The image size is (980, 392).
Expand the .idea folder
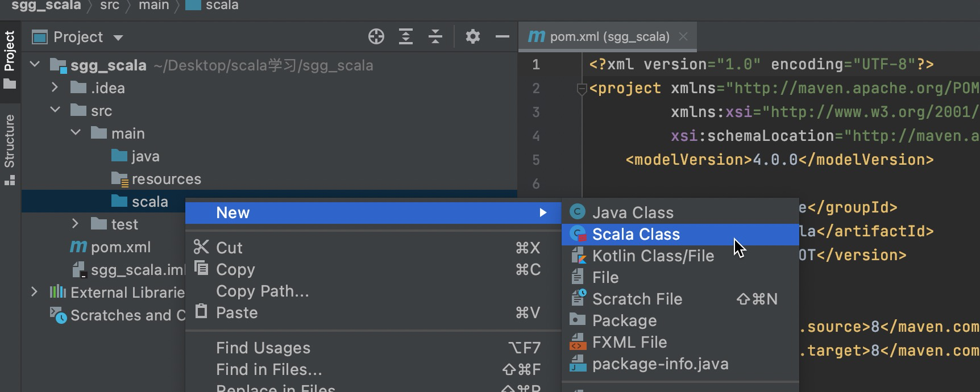pos(55,87)
